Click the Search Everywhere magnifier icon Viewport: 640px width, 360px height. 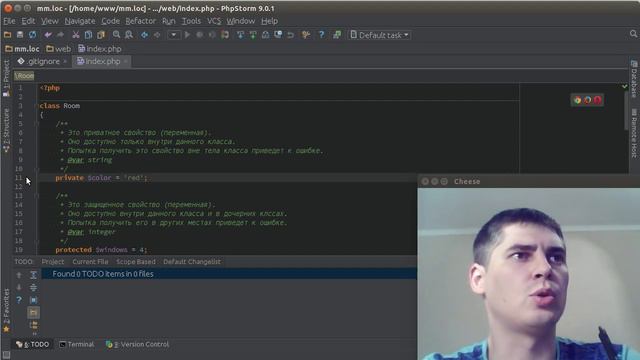tap(633, 34)
